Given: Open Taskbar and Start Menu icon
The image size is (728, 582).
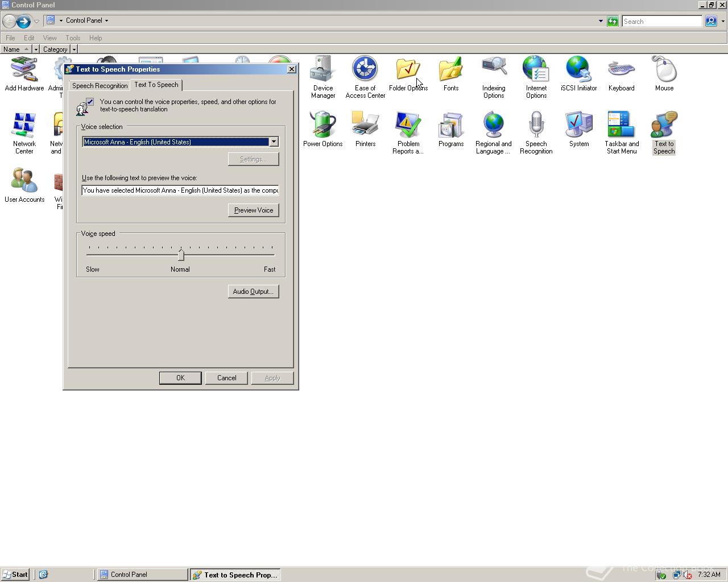Looking at the screenshot, I should (622, 133).
